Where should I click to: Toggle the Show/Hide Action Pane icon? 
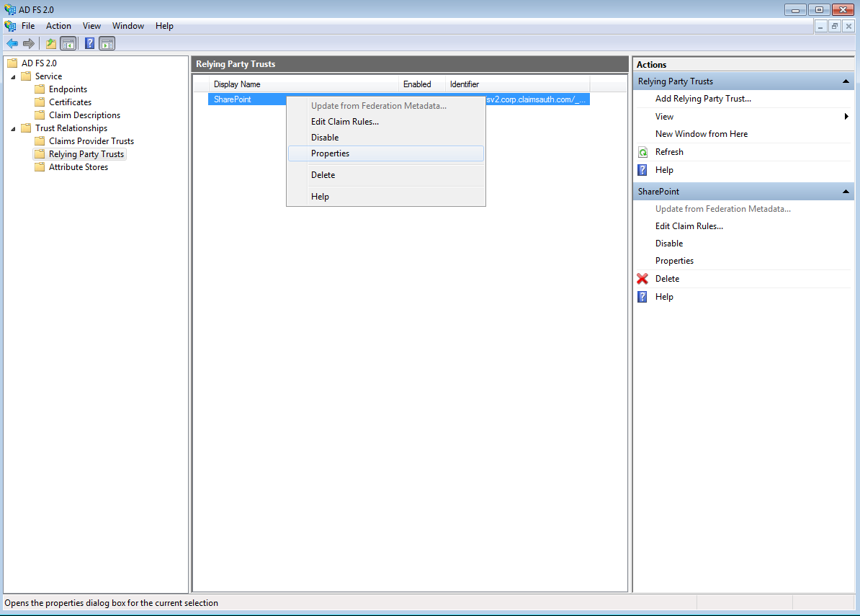(x=107, y=43)
